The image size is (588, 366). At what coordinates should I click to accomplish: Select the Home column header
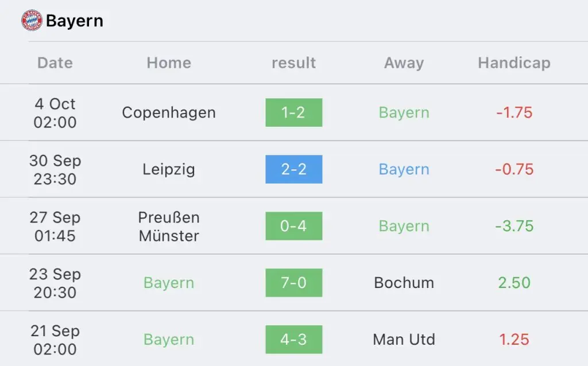(169, 63)
